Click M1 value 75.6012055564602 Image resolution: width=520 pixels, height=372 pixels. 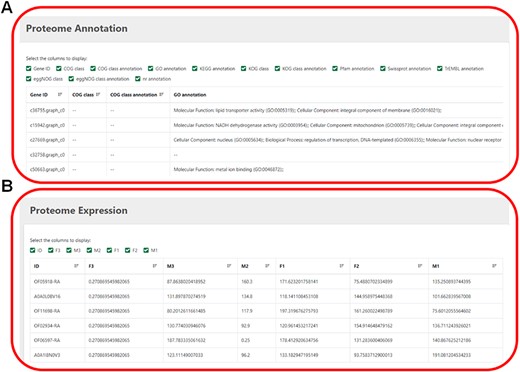coord(451,311)
